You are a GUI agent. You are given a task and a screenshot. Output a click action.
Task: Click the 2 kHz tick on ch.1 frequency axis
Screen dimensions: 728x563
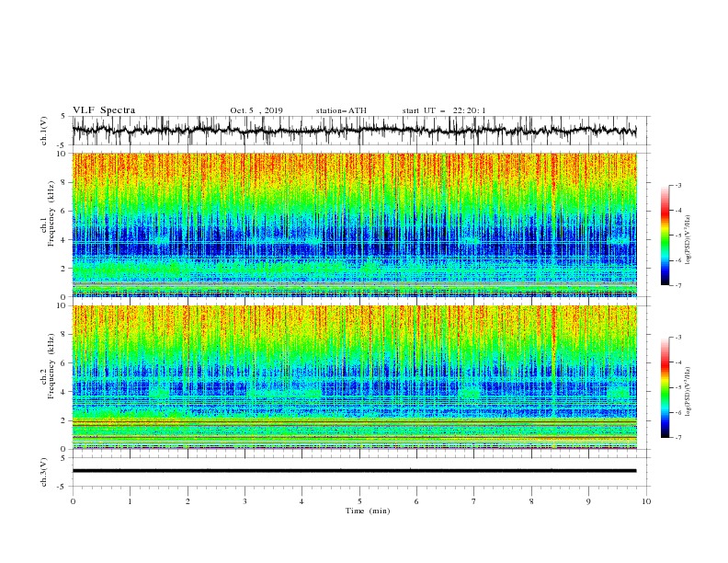pyautogui.click(x=64, y=269)
